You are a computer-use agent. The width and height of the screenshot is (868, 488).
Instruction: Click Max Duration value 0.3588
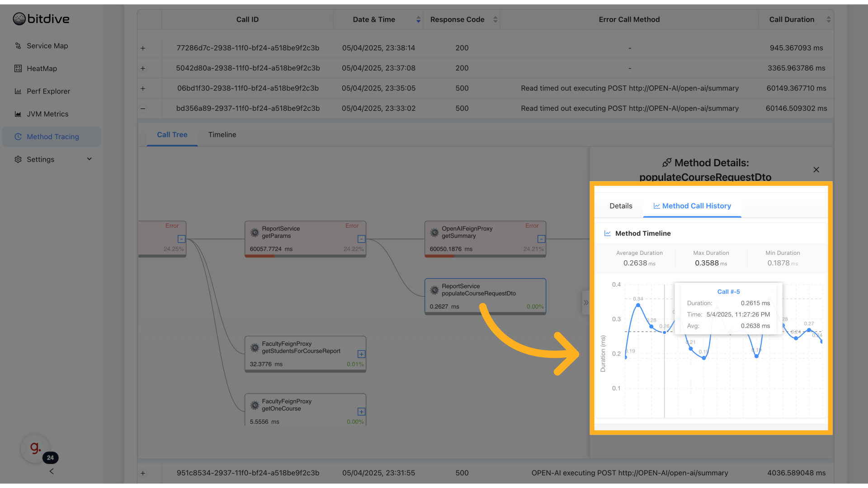[x=707, y=263]
